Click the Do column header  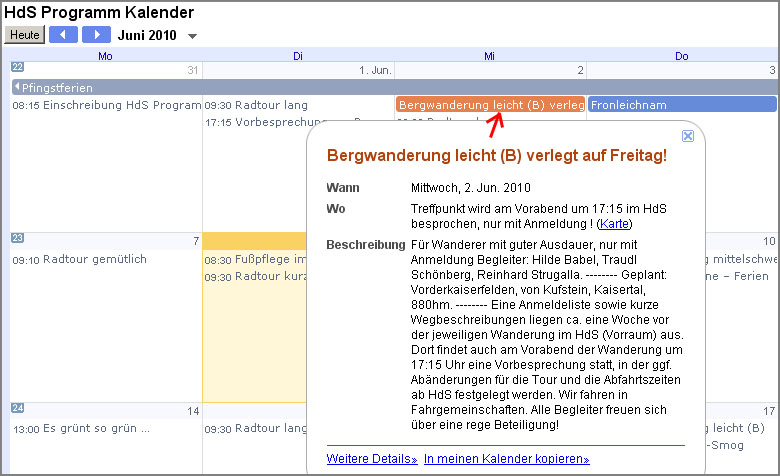tap(682, 56)
